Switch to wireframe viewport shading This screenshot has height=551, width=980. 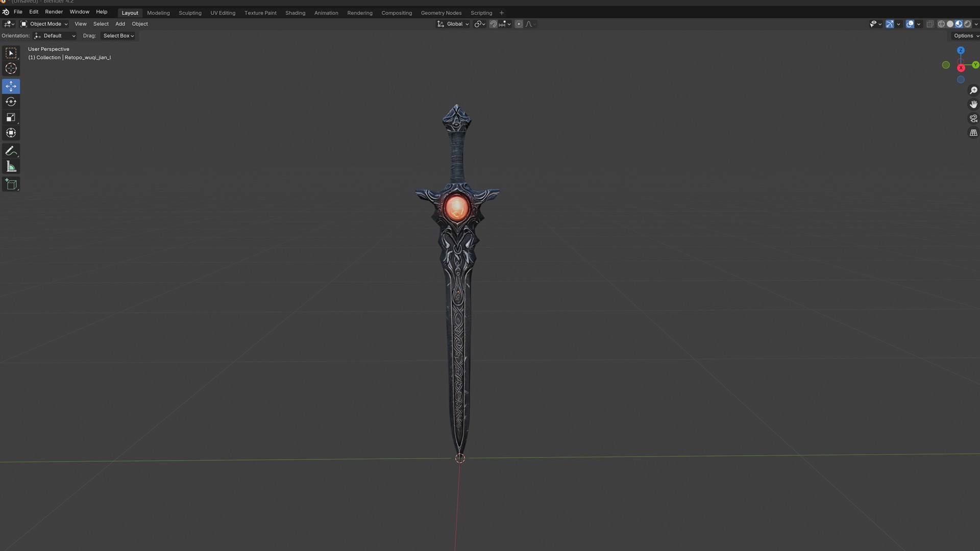(x=941, y=24)
